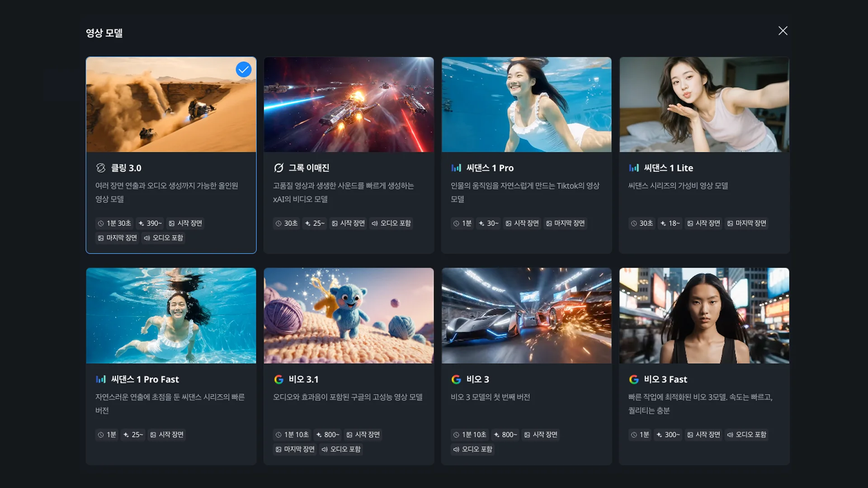Click the 비오 3 Fast model title
Image resolution: width=868 pixels, height=488 pixels.
point(665,380)
